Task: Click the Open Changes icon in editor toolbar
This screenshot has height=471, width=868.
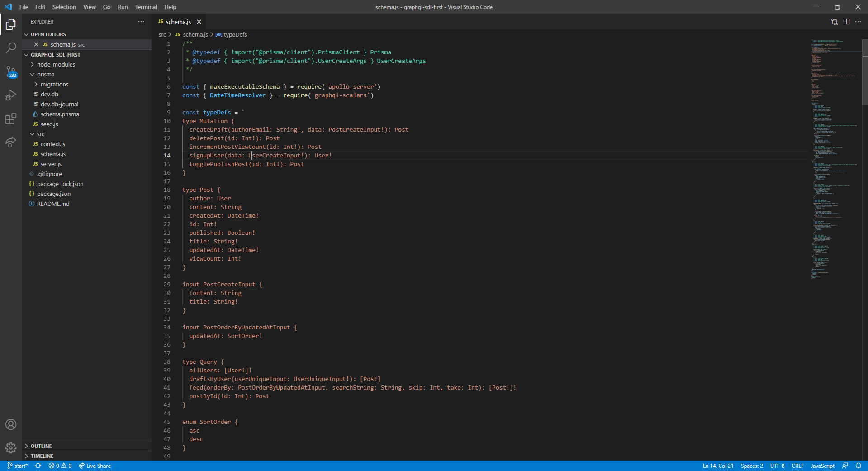Action: (x=835, y=22)
